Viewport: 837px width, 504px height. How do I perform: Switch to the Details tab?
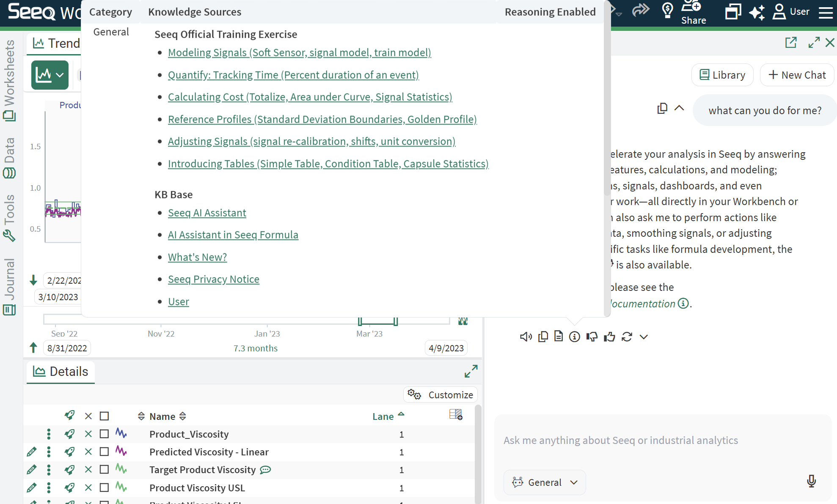point(61,371)
